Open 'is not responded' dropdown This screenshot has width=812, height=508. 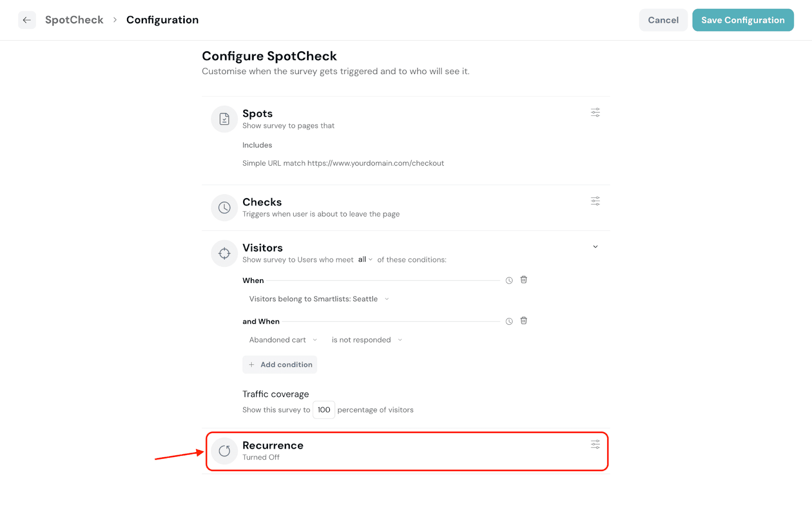[366, 340]
